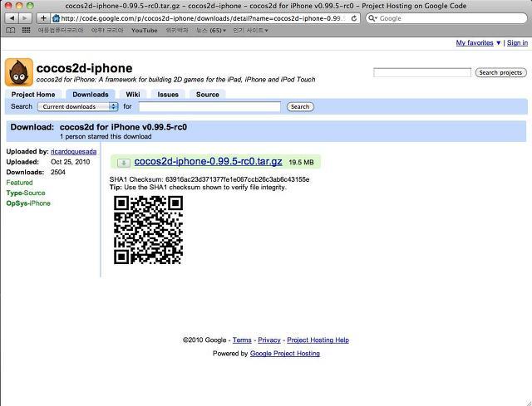This screenshot has width=532, height=406.
Task: Open uploader ricardoquesada profile link
Action: [74, 151]
